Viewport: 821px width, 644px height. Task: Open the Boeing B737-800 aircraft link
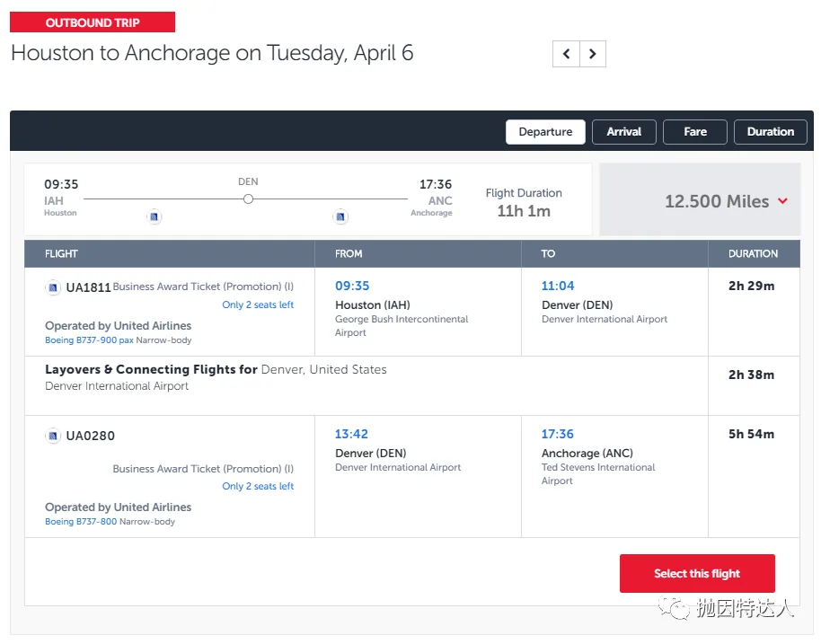[81, 522]
